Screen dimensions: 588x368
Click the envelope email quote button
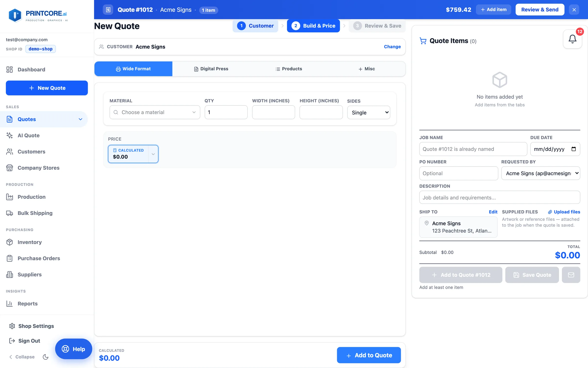point(571,275)
